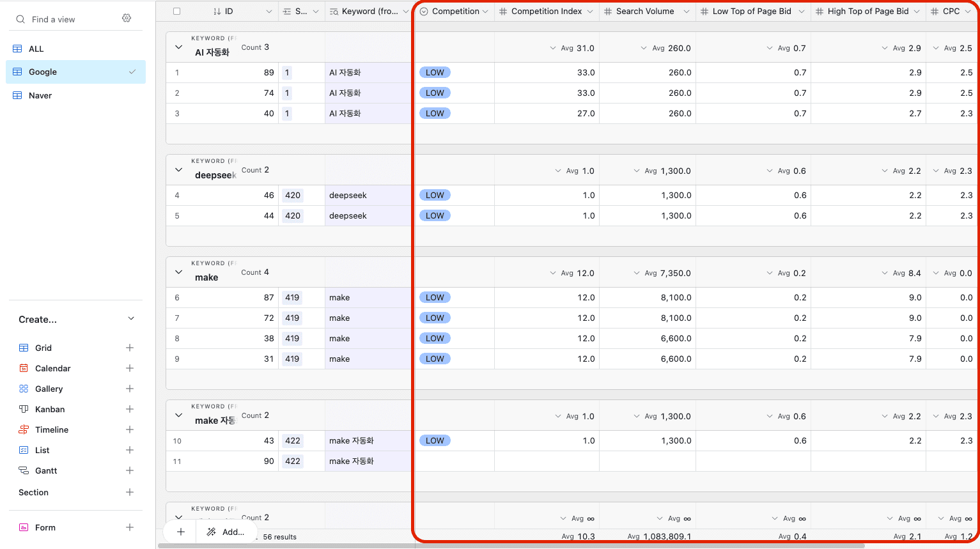The image size is (980, 549).
Task: Open view settings gear icon
Action: point(127,19)
